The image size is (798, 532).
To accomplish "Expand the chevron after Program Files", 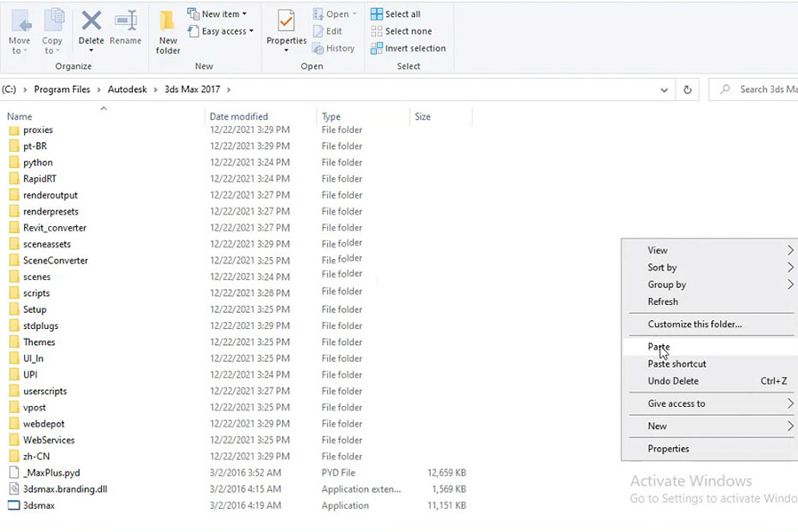I will 98,90.
